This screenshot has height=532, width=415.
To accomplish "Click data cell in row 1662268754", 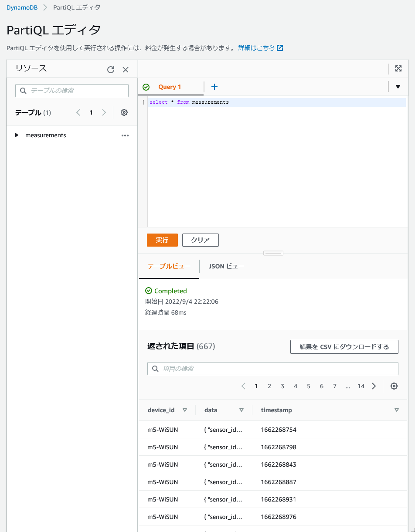I will tap(223, 430).
